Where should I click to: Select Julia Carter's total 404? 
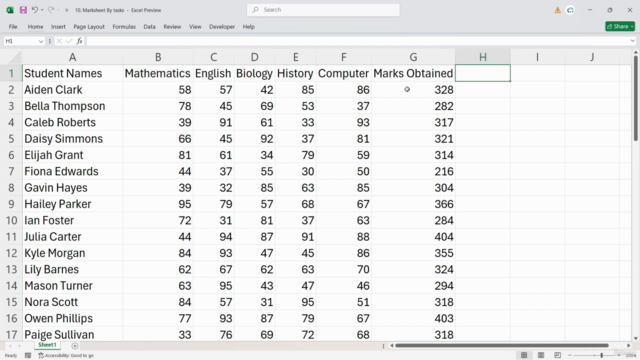pos(413,236)
